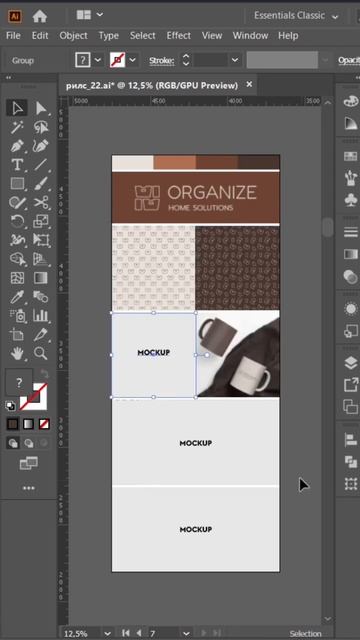Select the Scissors tool
Screen dimensions: 360x640
41,202
